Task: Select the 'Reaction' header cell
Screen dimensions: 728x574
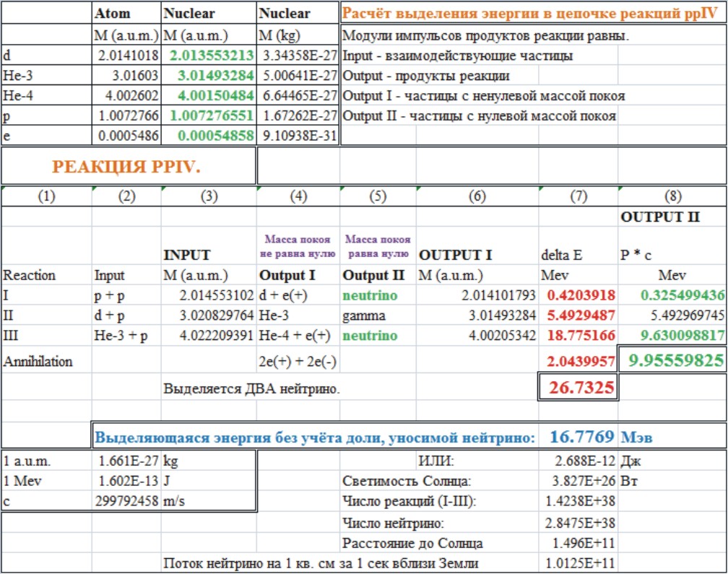Action: pos(46,275)
